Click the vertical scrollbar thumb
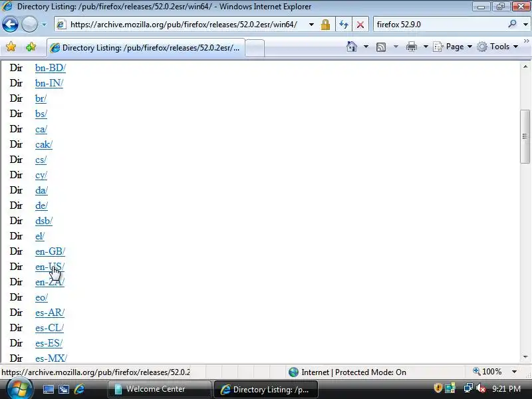This screenshot has height=399, width=532. pos(525,136)
